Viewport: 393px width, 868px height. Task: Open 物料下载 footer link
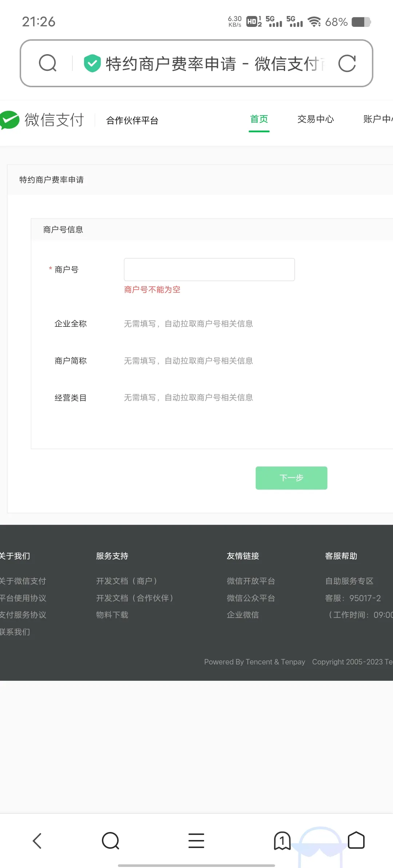coord(112,615)
